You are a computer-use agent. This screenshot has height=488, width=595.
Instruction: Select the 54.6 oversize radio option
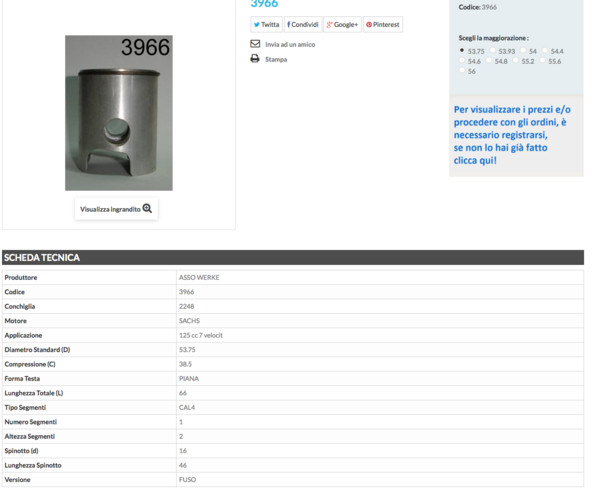tap(462, 60)
